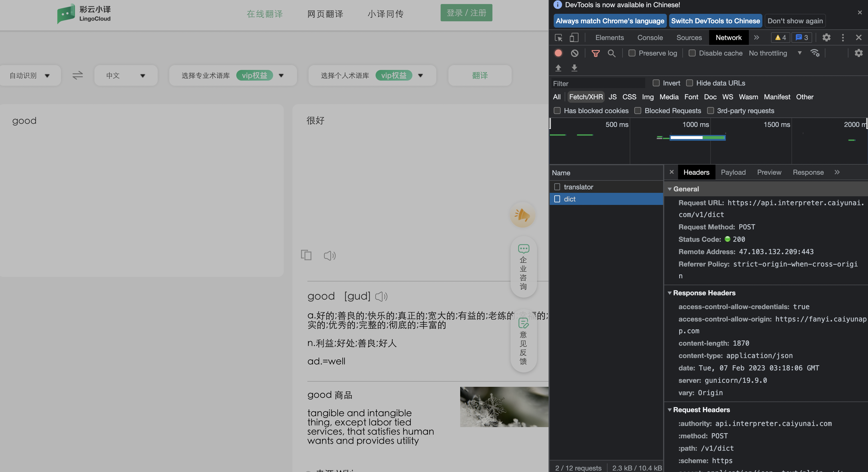
Task: Click the red record network log button
Action: pos(558,53)
